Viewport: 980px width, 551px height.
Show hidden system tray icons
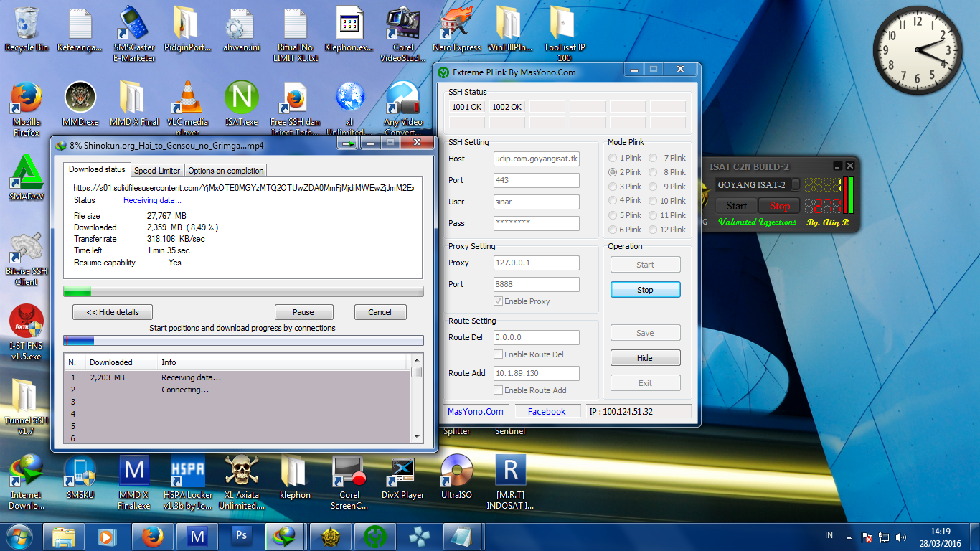coord(850,537)
